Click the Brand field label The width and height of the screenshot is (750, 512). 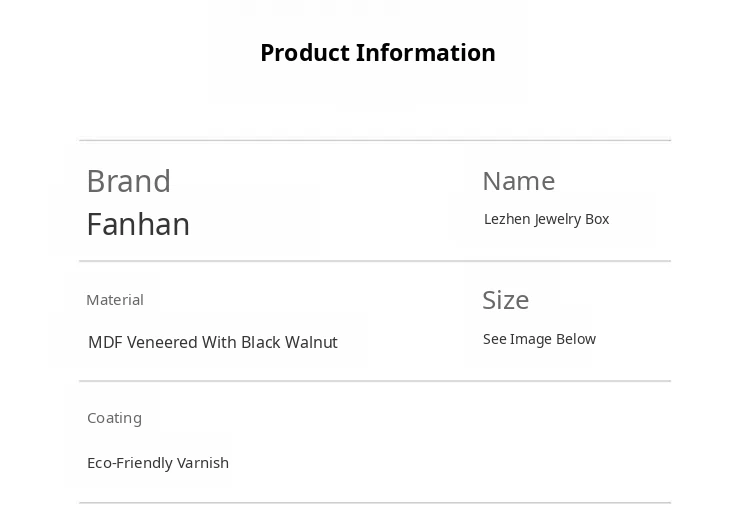[128, 181]
